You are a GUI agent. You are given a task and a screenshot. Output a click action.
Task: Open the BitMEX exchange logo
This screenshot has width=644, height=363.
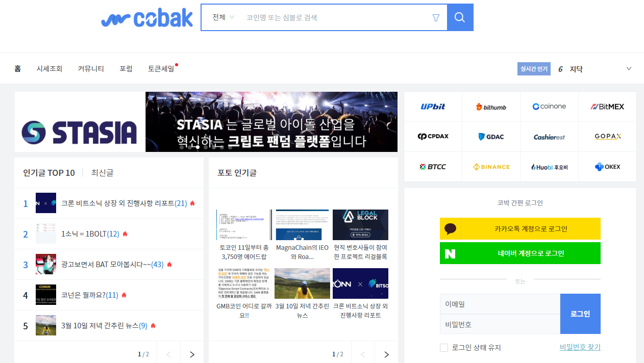pos(607,107)
